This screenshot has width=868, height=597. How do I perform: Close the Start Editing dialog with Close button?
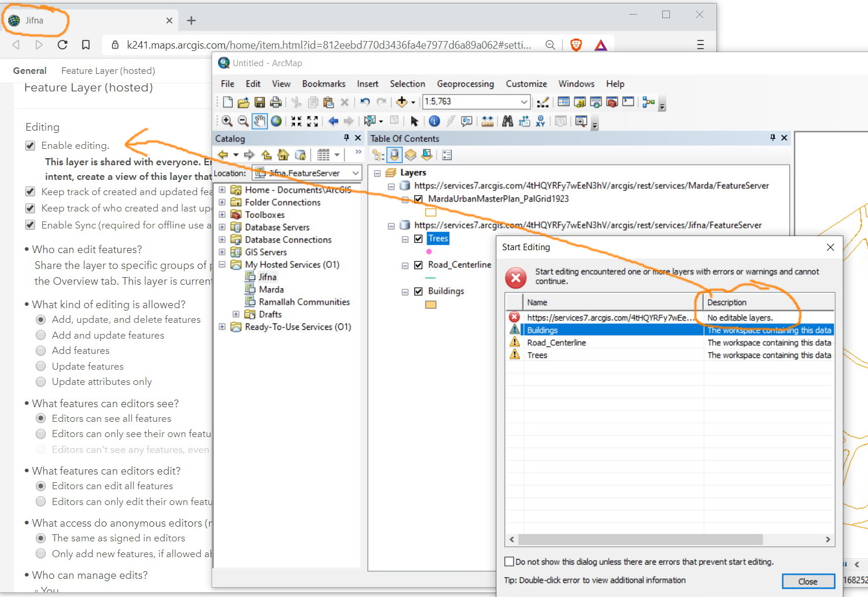pyautogui.click(x=808, y=581)
